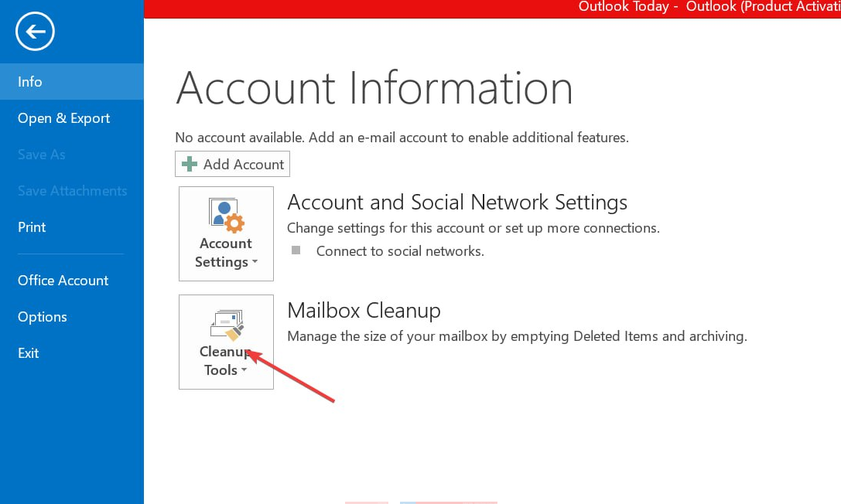
Task: Click the 'Change settings for this account' description
Action: [473, 228]
